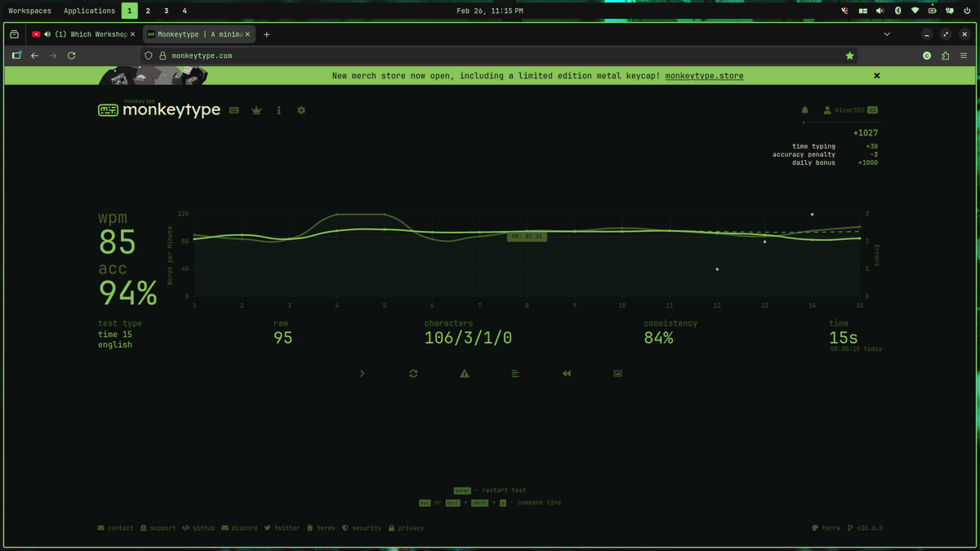The height and width of the screenshot is (551, 980).
Task: Reload the page with refresh button
Action: click(71, 56)
